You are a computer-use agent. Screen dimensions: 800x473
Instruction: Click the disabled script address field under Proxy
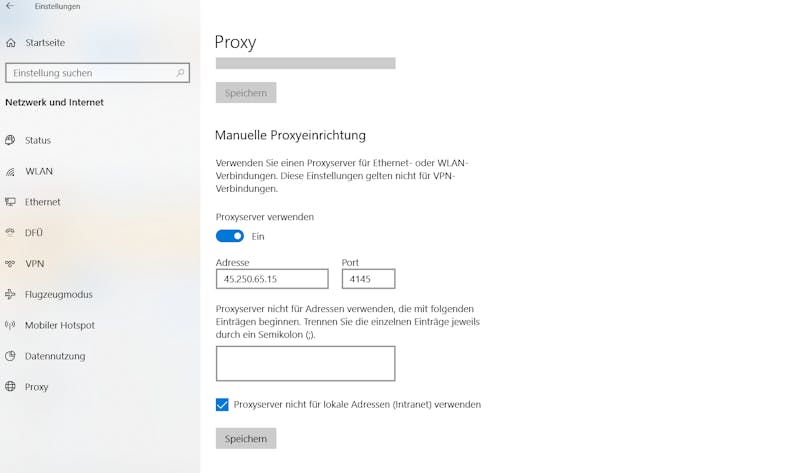click(x=306, y=63)
